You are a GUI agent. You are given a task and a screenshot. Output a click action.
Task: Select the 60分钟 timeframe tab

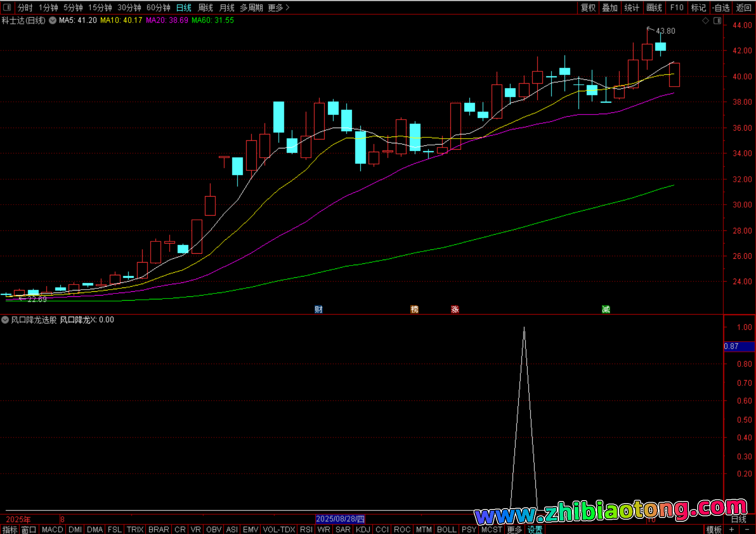point(158,8)
